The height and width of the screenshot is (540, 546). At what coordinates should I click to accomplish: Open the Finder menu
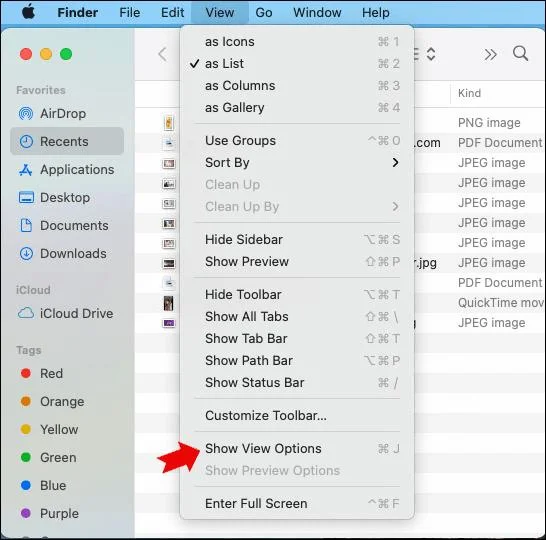[77, 13]
